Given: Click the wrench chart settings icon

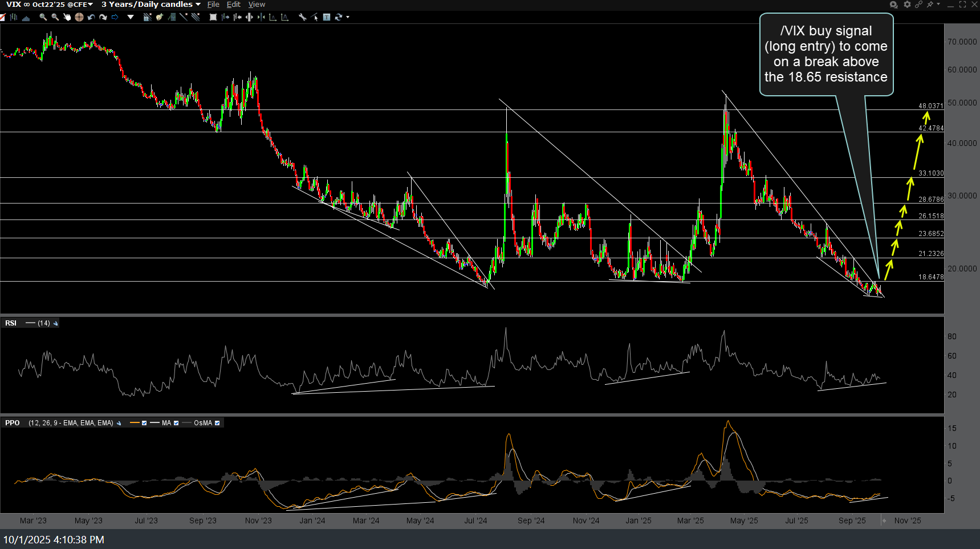Looking at the screenshot, I should 302,17.
